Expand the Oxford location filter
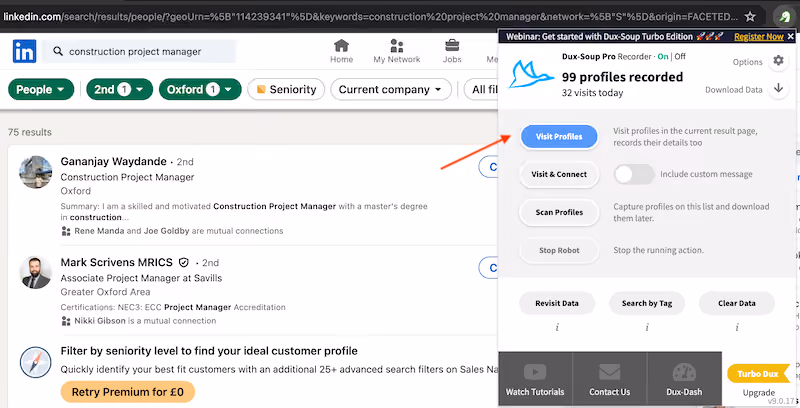Viewport: 800px width, 408px height. (200, 90)
